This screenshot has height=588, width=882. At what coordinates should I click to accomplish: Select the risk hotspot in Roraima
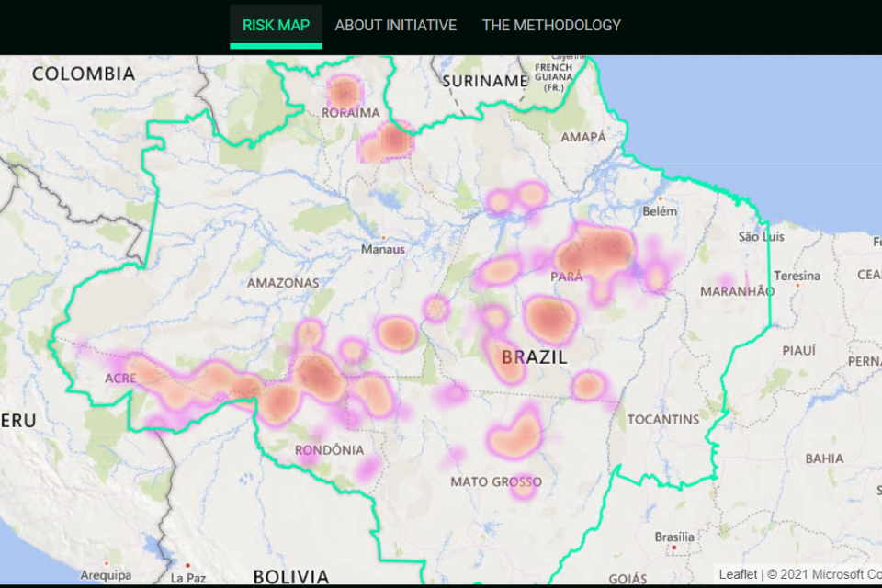344,89
